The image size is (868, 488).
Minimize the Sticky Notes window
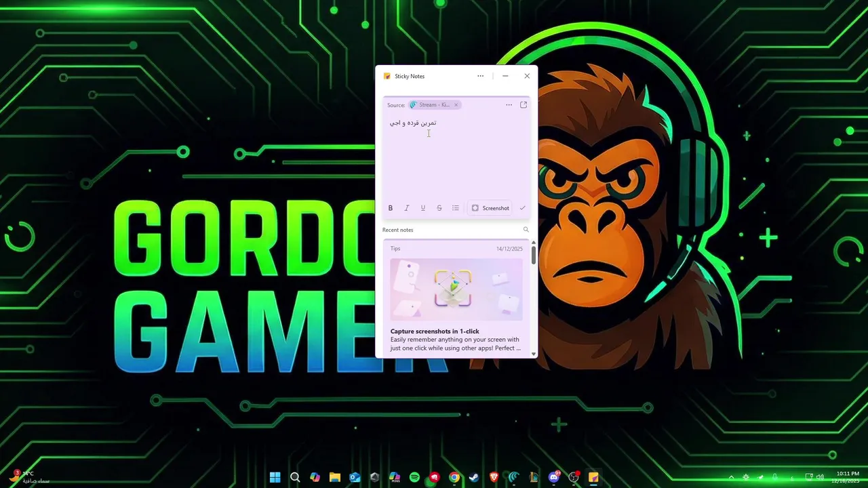505,76
